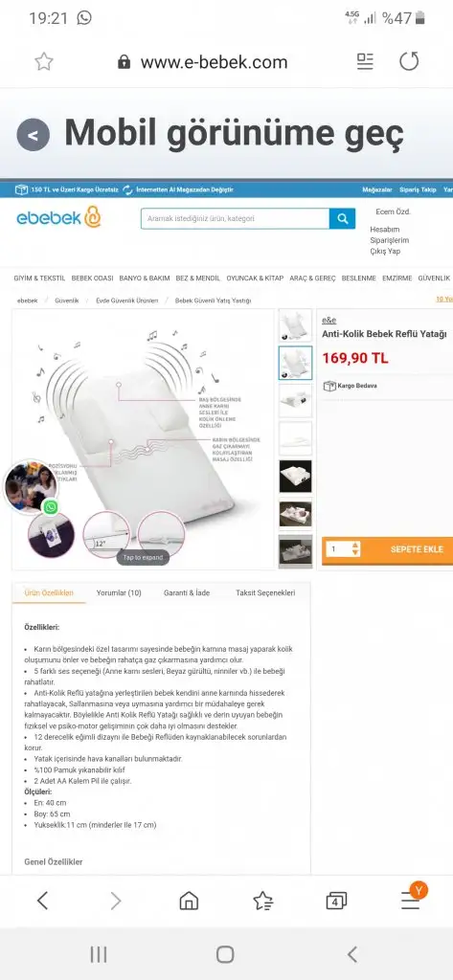Viewport: 453px width, 980px height.
Task: Click the ebebek logo
Action: point(58,217)
